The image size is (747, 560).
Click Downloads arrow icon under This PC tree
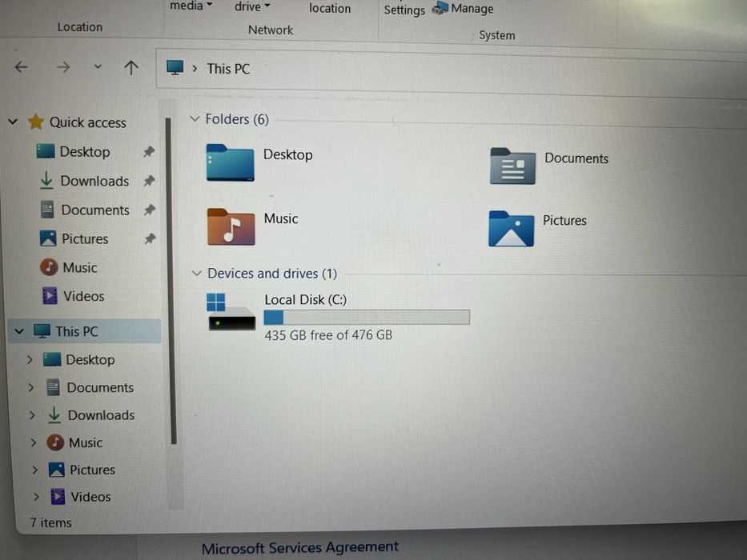(x=54, y=415)
